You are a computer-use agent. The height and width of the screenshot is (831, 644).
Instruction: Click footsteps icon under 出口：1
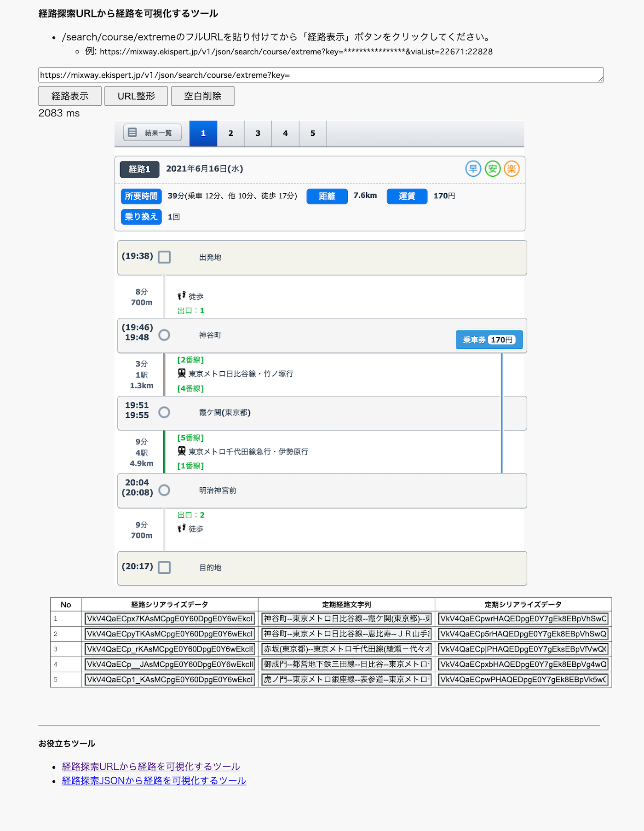coord(182,296)
